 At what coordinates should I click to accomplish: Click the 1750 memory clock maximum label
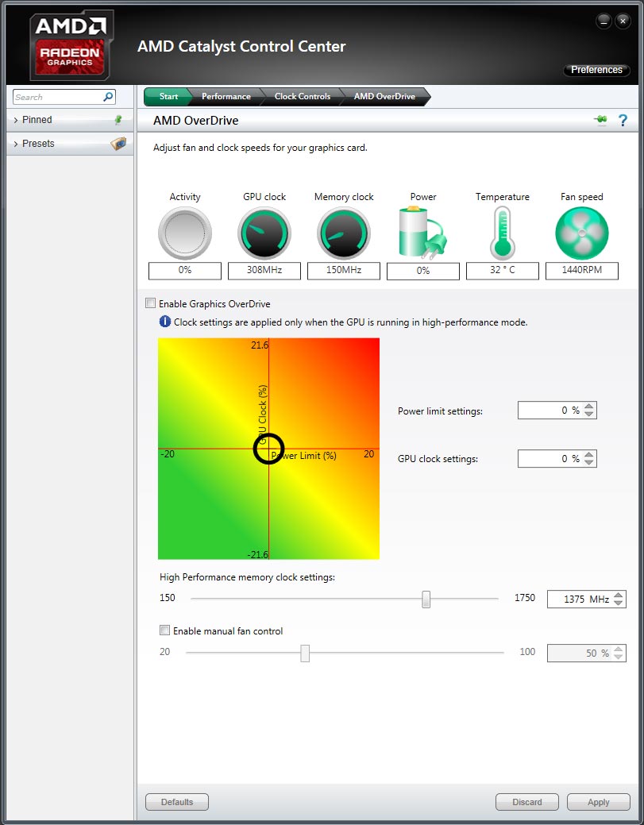click(525, 598)
